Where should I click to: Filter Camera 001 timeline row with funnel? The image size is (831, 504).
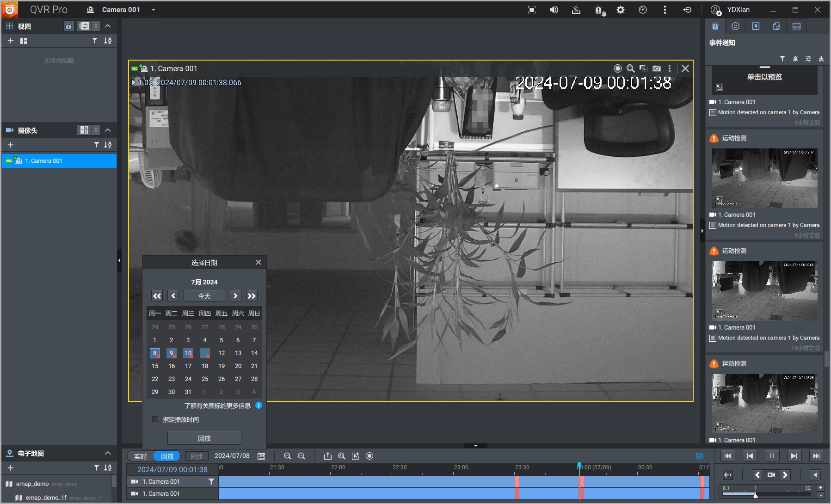(211, 481)
